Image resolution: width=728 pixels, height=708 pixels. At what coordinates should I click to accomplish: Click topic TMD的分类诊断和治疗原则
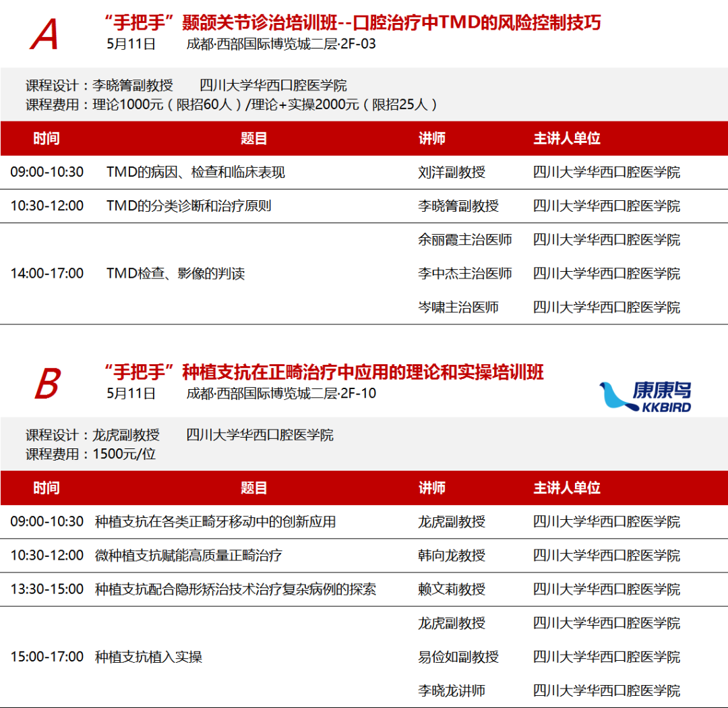[189, 206]
